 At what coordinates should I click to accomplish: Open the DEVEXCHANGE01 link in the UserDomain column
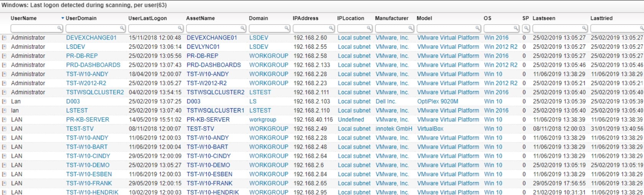click(91, 38)
